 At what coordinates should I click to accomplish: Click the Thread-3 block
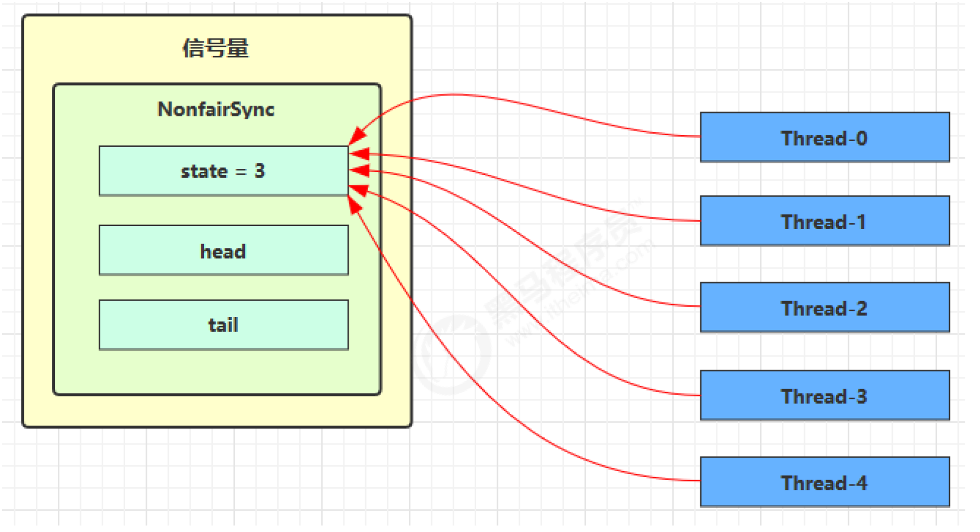pyautogui.click(x=824, y=395)
